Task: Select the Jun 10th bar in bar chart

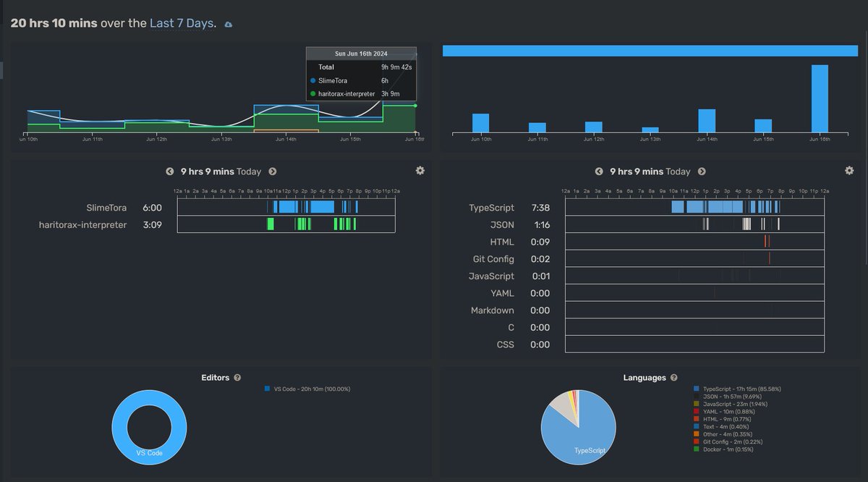Action: tap(481, 123)
